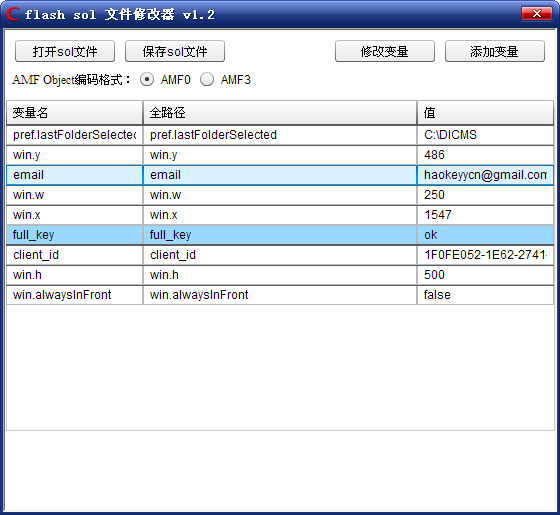Viewport: 560px width, 515px height.
Task: Select the pref.lastFolderSelected full path cell
Action: (x=280, y=135)
